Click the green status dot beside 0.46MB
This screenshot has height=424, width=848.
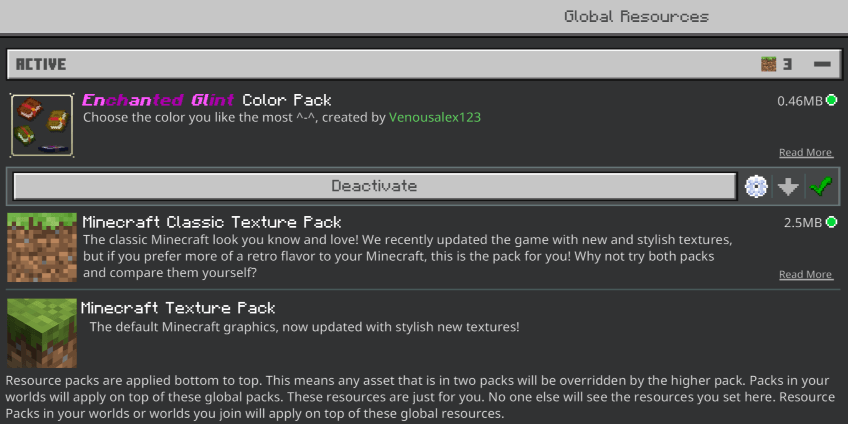coord(831,100)
